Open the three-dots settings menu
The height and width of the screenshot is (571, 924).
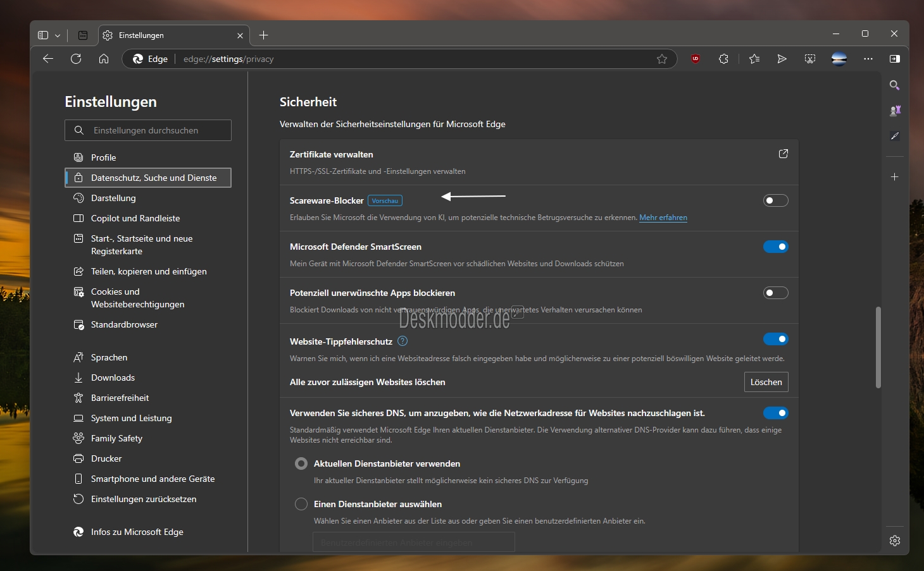pyautogui.click(x=868, y=59)
